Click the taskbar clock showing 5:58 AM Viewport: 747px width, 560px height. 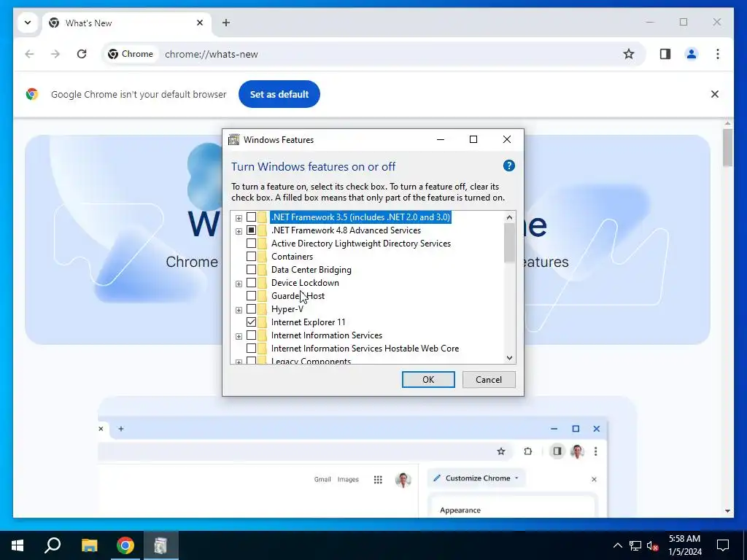coord(684,545)
